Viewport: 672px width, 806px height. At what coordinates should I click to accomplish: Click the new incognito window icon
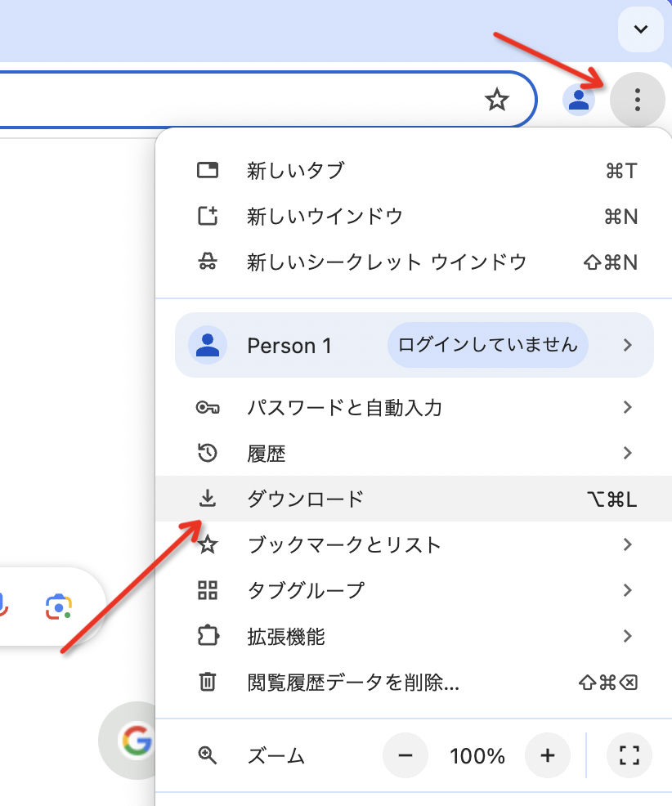click(209, 262)
